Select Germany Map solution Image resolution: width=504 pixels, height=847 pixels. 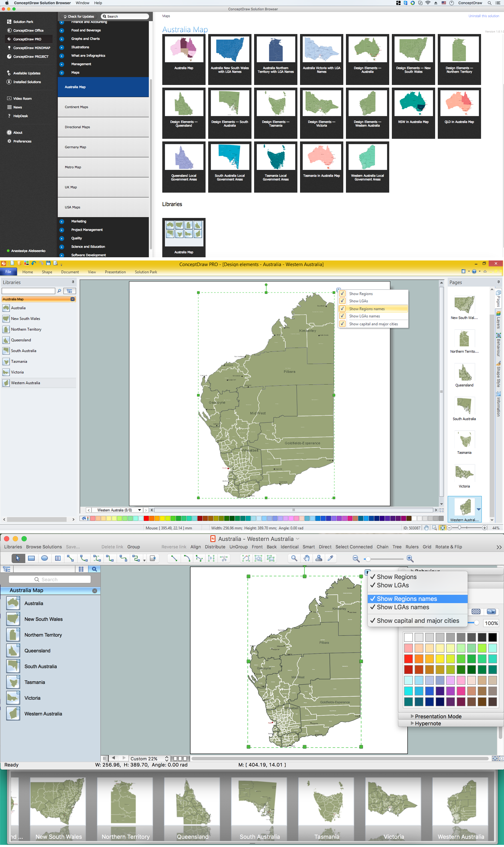pos(103,147)
